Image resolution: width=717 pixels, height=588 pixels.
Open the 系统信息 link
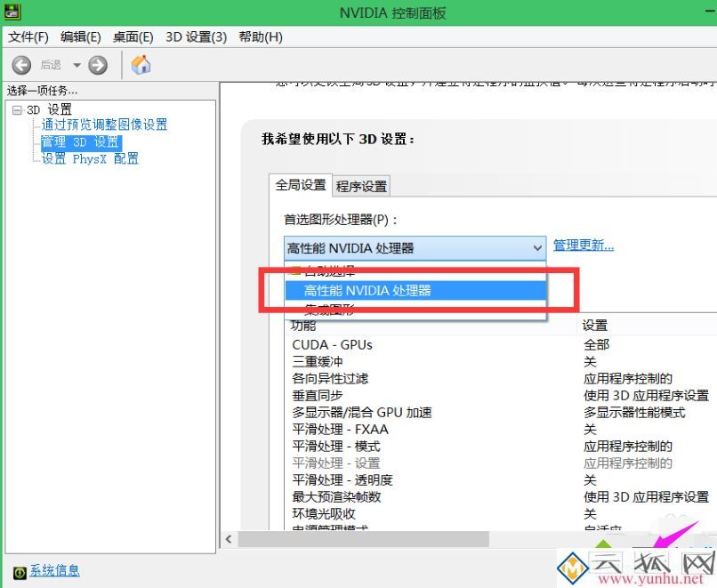point(53,570)
